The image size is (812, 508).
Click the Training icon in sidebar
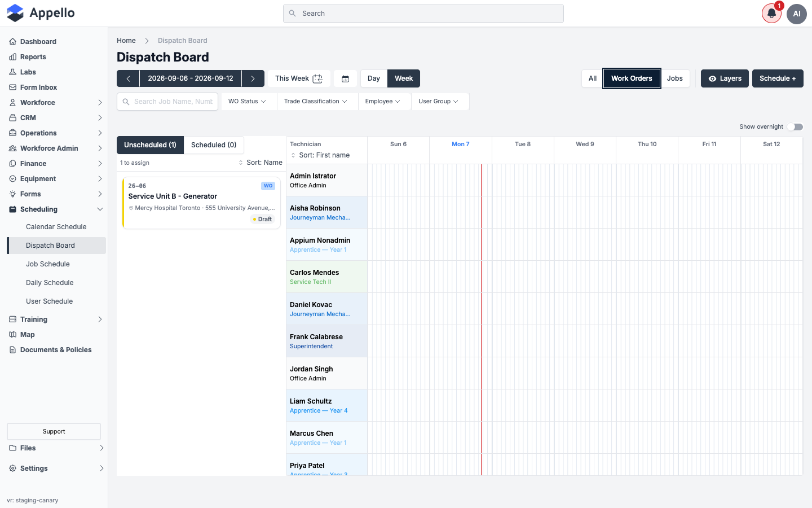(12, 319)
